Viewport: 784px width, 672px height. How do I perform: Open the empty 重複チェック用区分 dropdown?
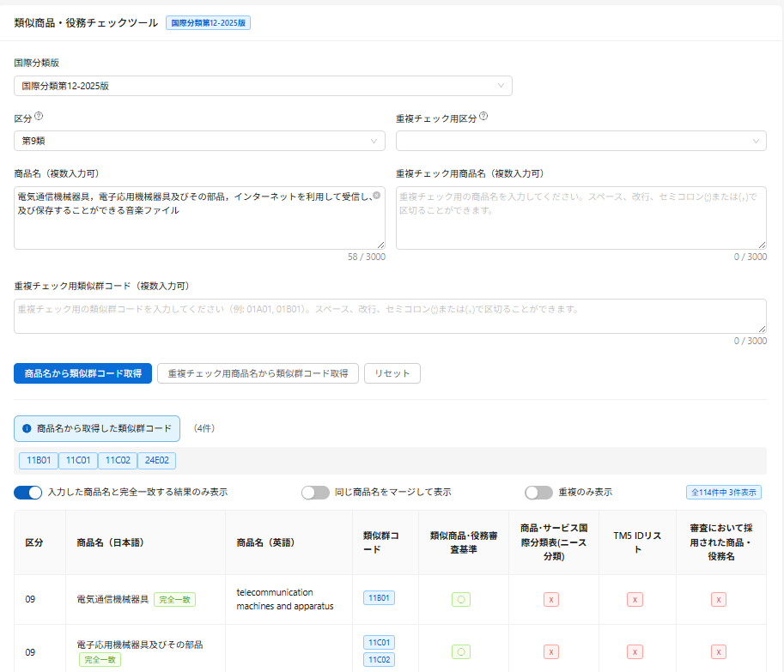581,140
